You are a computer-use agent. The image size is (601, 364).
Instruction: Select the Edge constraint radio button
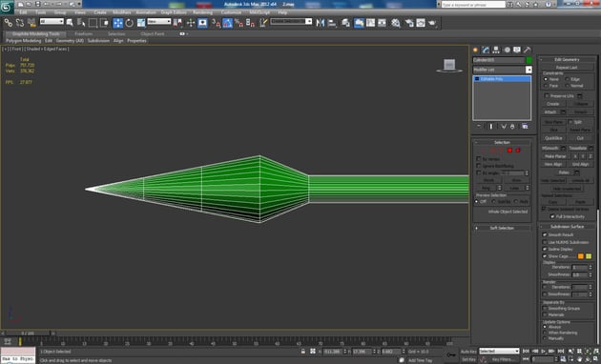tap(568, 79)
